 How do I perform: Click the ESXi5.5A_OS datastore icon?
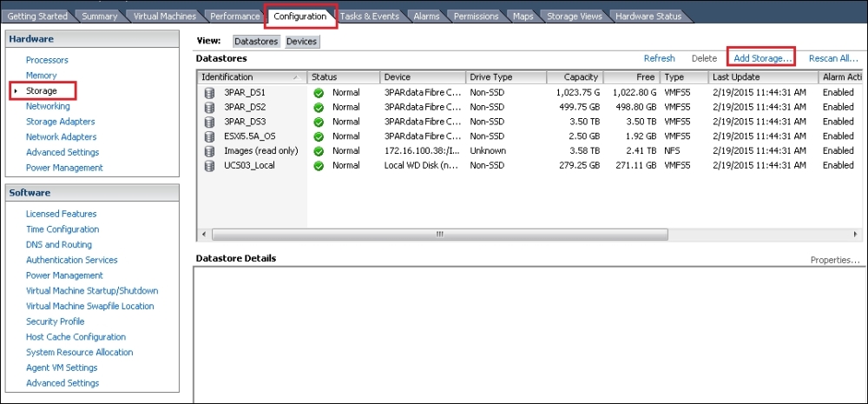coord(208,136)
